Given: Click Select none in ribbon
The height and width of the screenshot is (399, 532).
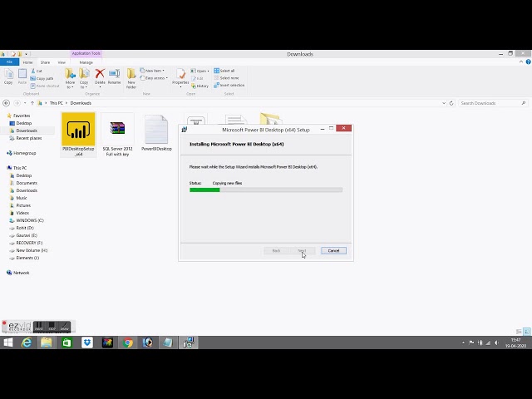Looking at the screenshot, I should point(226,78).
